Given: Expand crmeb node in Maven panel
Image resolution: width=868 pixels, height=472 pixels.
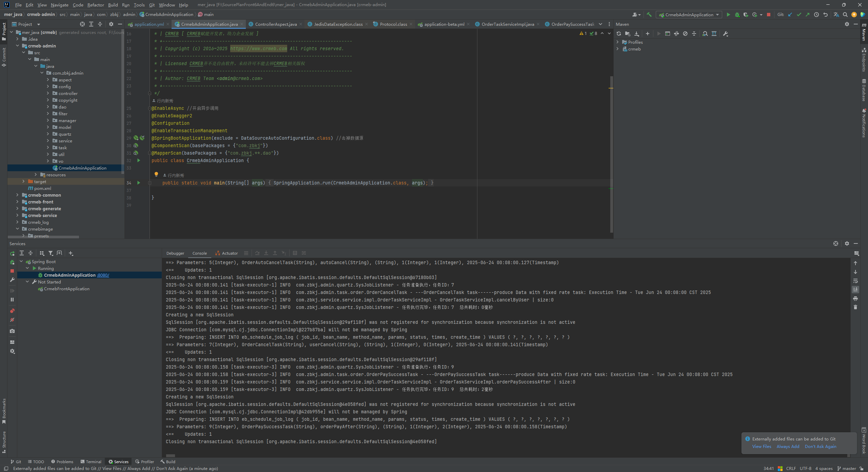Looking at the screenshot, I should (617, 49).
